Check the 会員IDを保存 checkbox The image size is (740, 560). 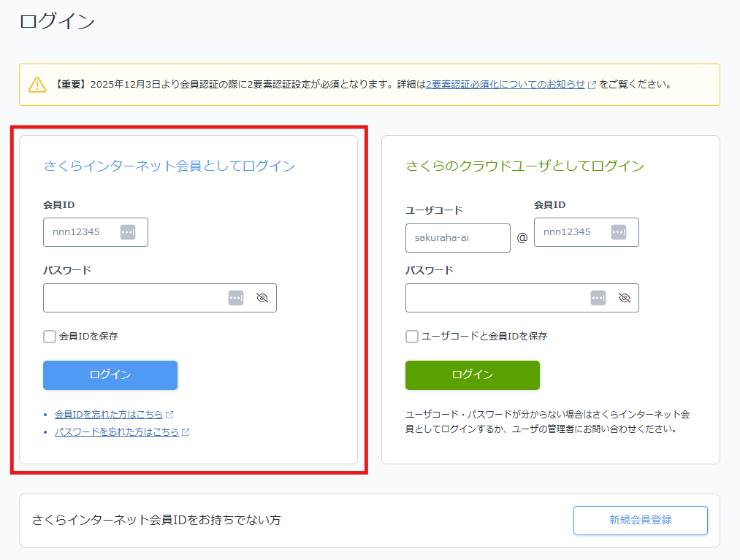[x=50, y=337]
